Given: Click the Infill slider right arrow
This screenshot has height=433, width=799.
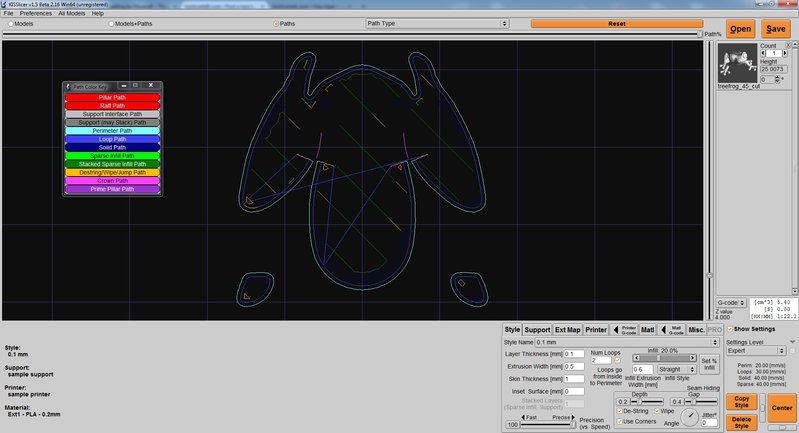Looking at the screenshot, I should [x=693, y=358].
